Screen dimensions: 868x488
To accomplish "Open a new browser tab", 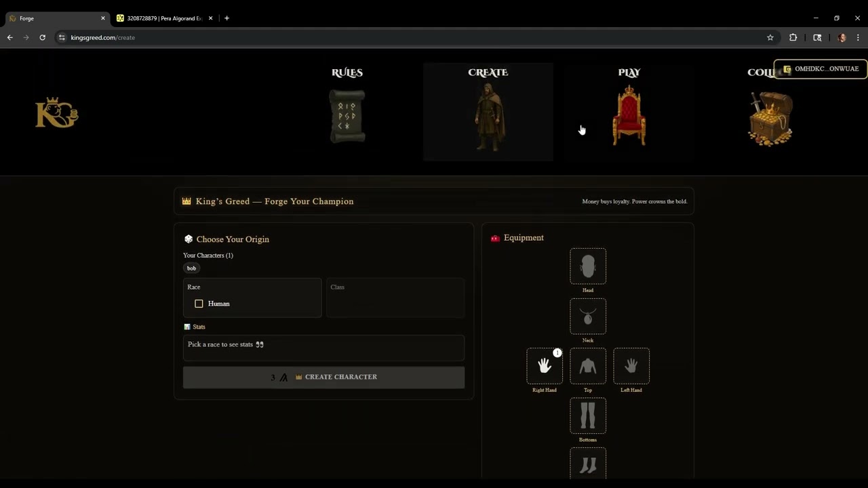I will [226, 18].
